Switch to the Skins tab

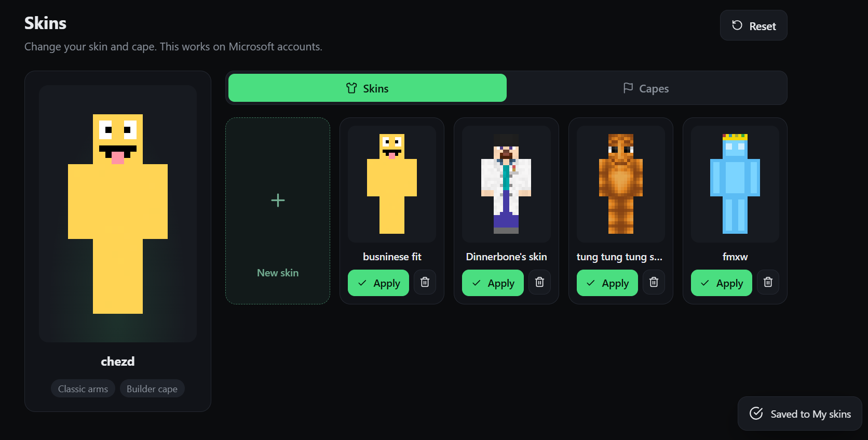368,88
